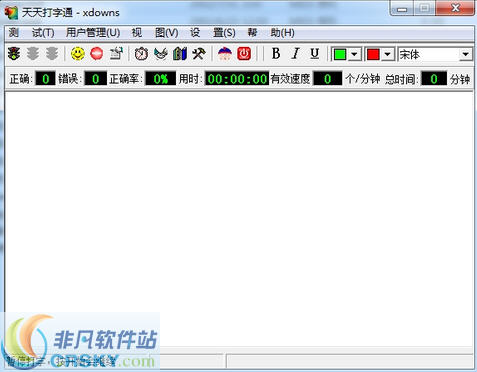This screenshot has height=372, width=477.
Task: Open the 用户管理(U) menu
Action: point(93,33)
